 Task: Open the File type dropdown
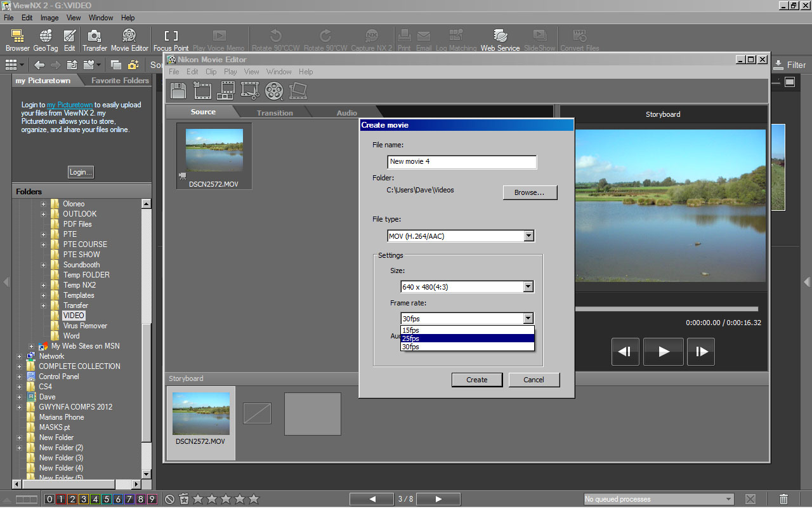(461, 236)
